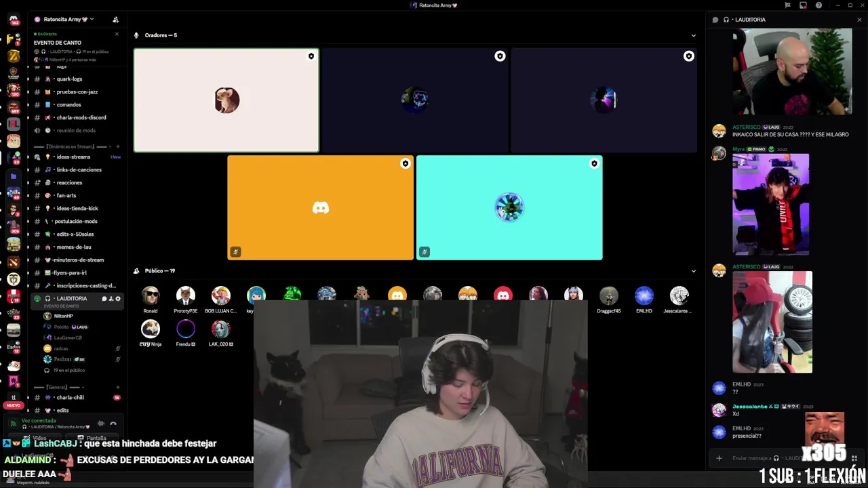The height and width of the screenshot is (488, 868).
Task: Collapse the Público audience section
Action: click(x=693, y=270)
